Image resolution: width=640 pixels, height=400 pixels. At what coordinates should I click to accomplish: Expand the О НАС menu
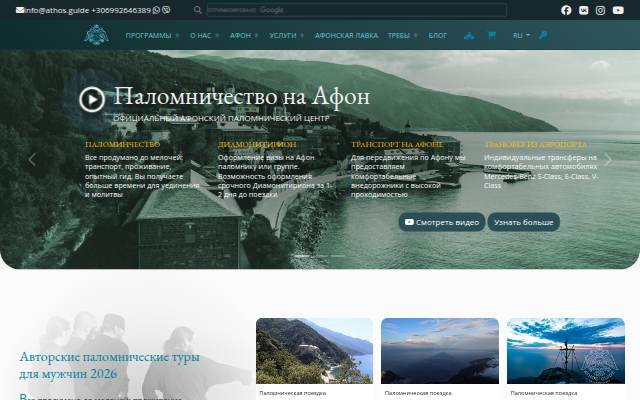[204, 36]
